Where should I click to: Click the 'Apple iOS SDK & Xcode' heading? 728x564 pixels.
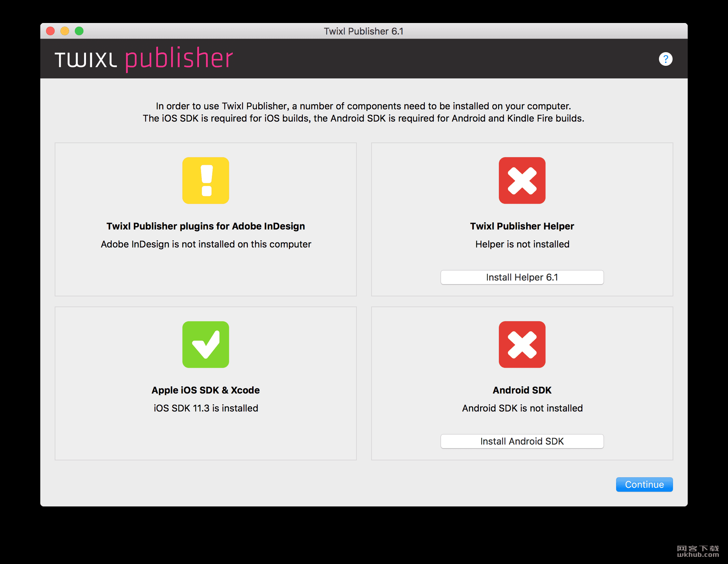point(206,390)
